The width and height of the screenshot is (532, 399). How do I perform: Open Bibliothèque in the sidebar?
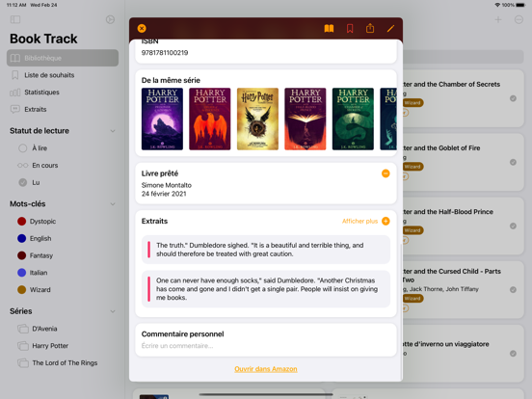63,58
